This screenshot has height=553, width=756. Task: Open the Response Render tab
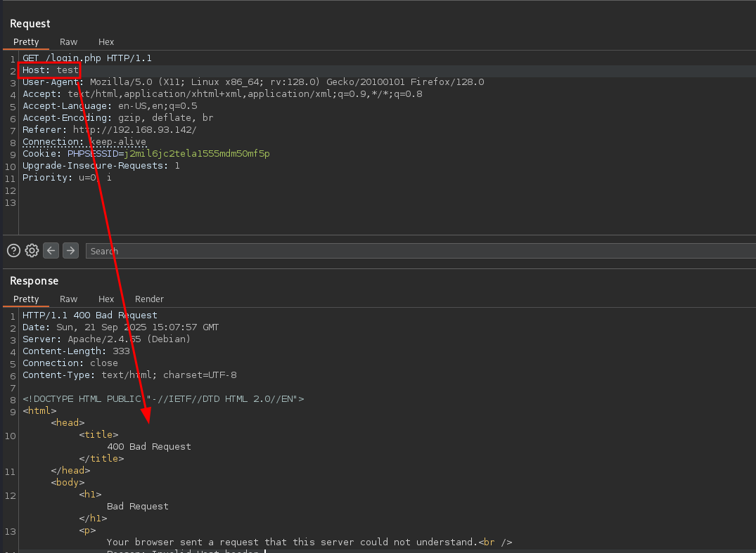149,299
